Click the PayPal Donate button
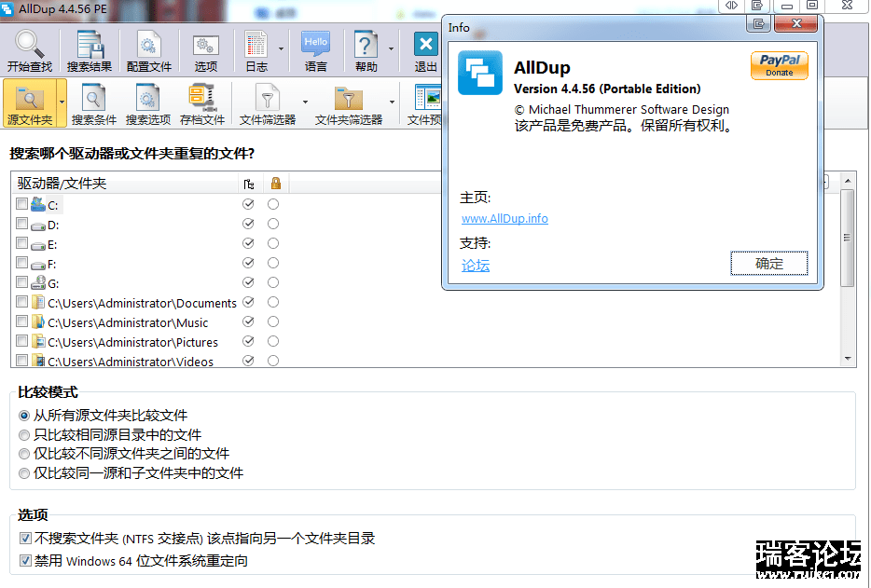871x588 pixels. coord(779,65)
